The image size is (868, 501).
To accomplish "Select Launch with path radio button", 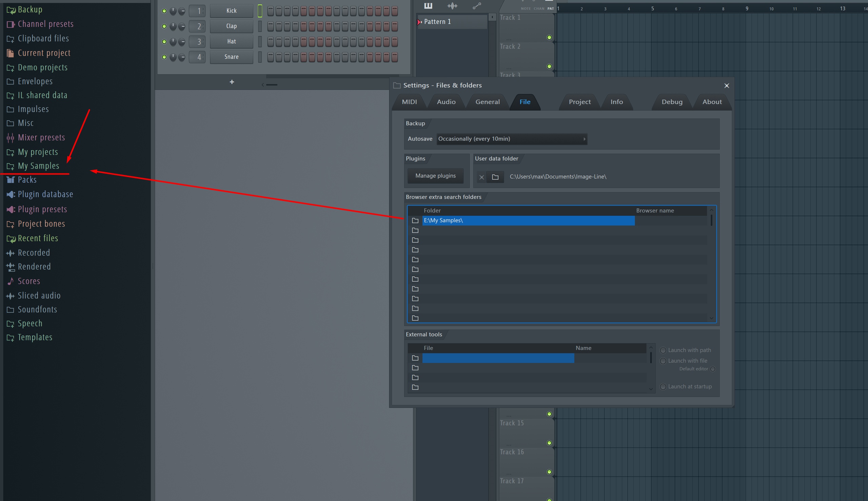I will (x=663, y=350).
